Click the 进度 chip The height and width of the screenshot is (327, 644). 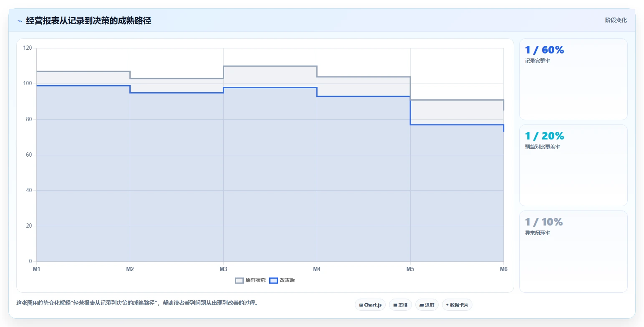(x=427, y=305)
